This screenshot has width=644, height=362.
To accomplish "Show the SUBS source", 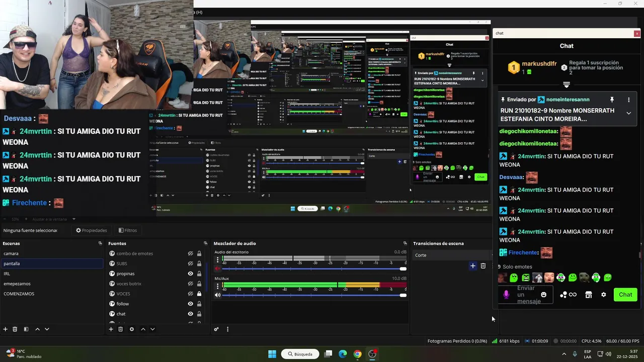I will tap(190, 263).
